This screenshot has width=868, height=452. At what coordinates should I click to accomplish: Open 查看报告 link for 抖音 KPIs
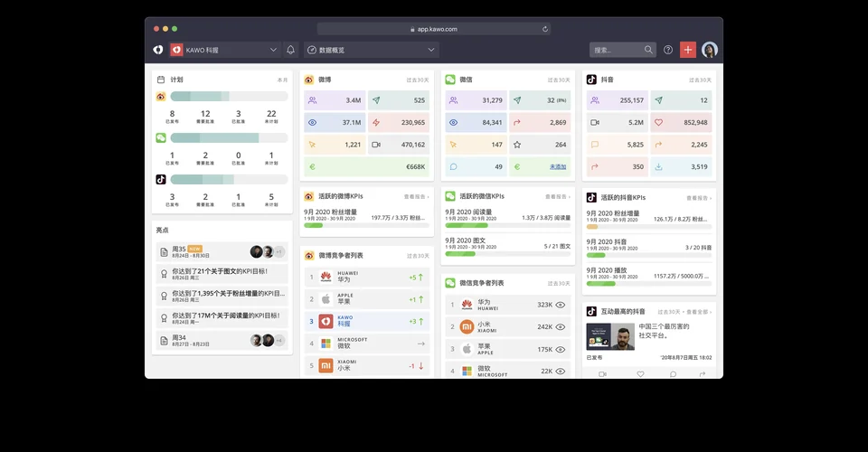pos(699,197)
